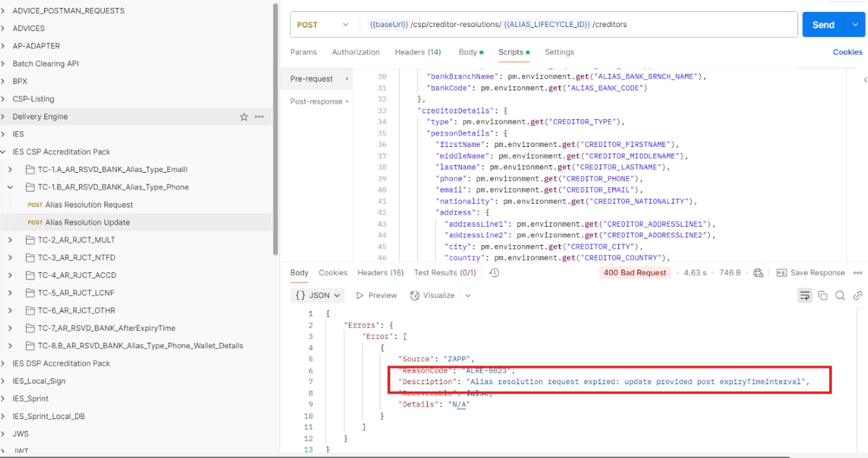Expand TC-1.A_AR_RSVD_BANK_Alias_Type_Emaill folder
Viewport: 868px width, 458px height.
tap(11, 169)
